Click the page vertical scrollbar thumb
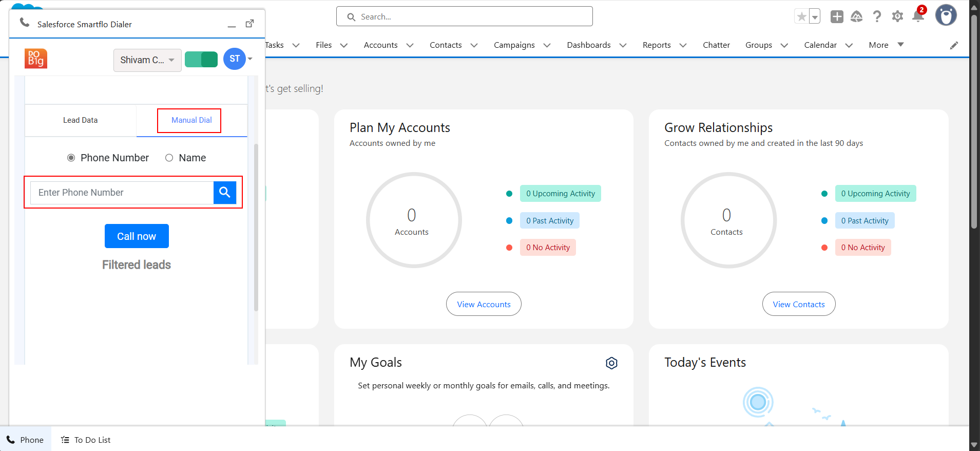This screenshot has height=451, width=980. [974, 121]
